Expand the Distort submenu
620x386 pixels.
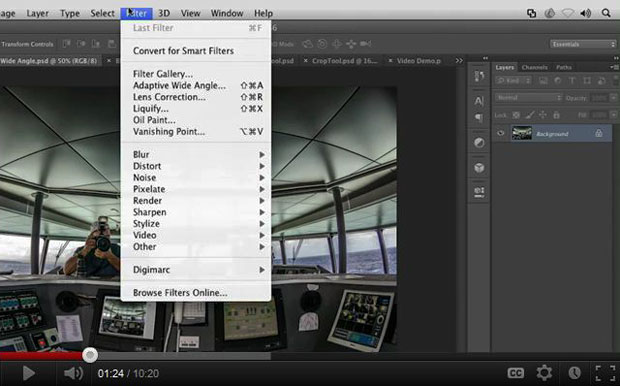tap(197, 166)
